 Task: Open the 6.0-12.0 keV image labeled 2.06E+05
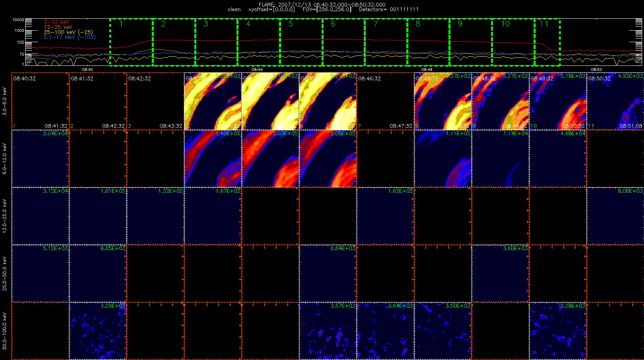coord(328,159)
